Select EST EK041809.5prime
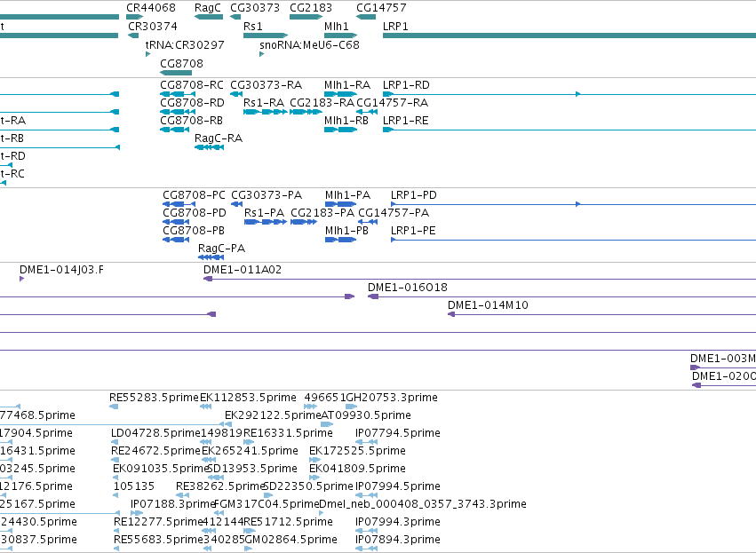This screenshot has width=756, height=553. (357, 469)
